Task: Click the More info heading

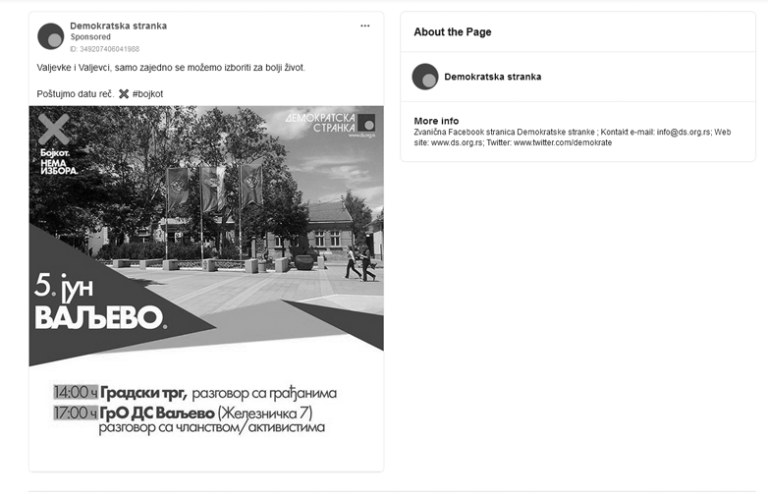Action: tap(436, 121)
